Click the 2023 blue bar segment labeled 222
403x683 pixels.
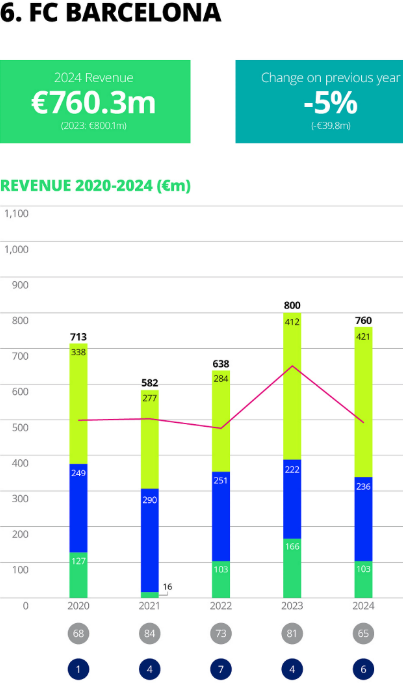point(292,499)
